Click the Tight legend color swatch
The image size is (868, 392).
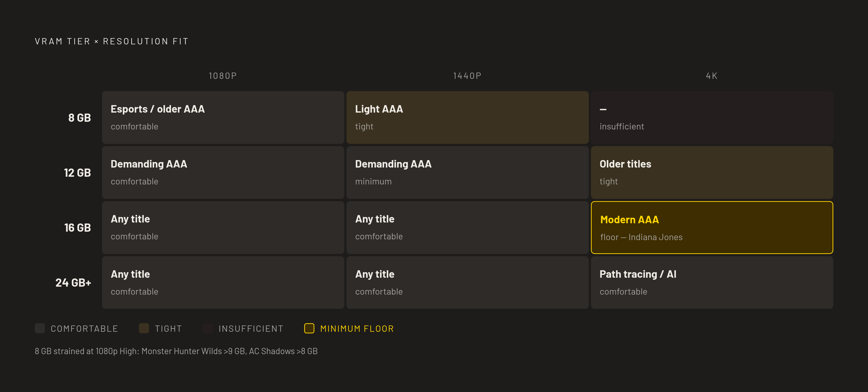click(144, 328)
